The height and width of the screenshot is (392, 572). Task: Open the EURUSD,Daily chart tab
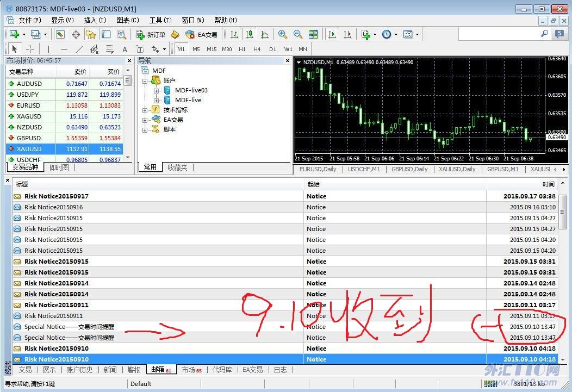click(x=318, y=169)
